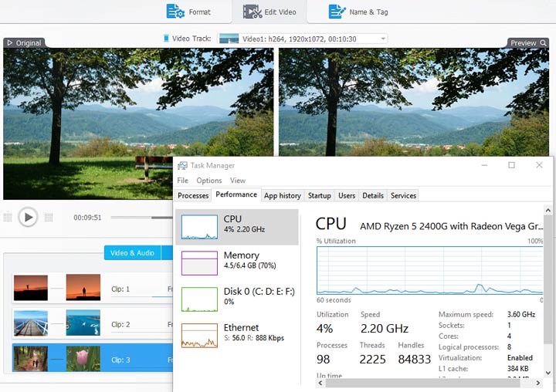The width and height of the screenshot is (556, 392).
Task: Click the Task Manager vertical scrollbar thumb
Action: (548, 279)
